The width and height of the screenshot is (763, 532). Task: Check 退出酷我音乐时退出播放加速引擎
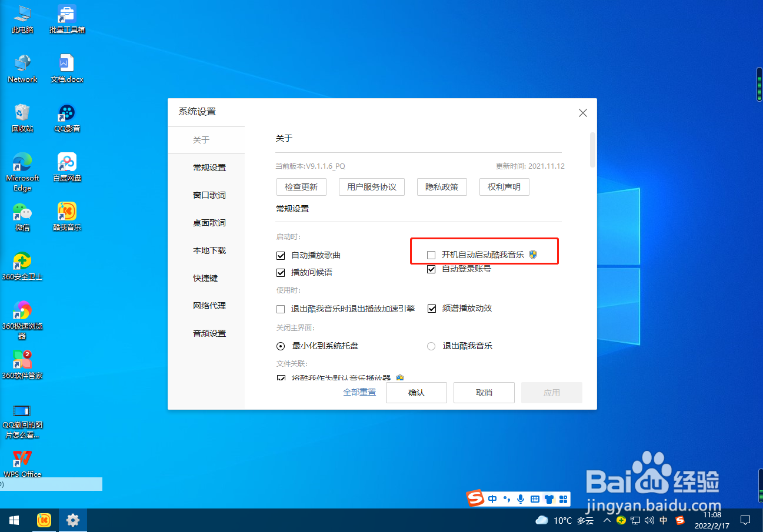281,308
